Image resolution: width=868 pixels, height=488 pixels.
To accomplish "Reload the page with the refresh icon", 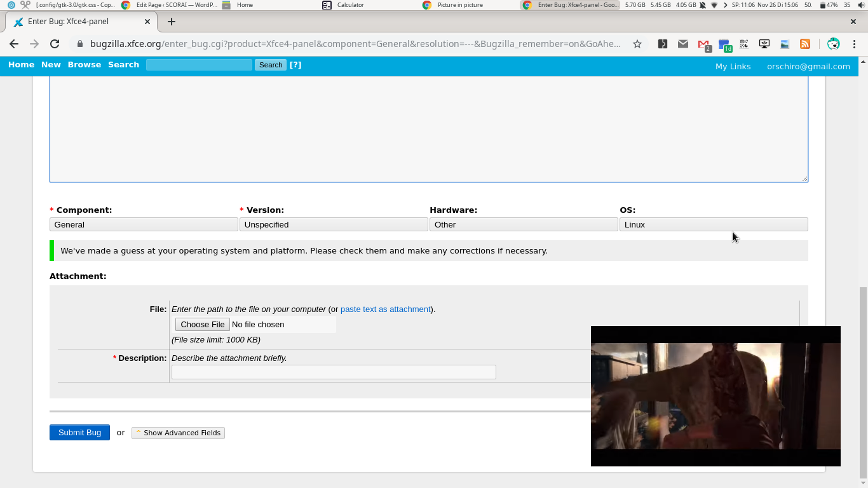I will coord(55,44).
